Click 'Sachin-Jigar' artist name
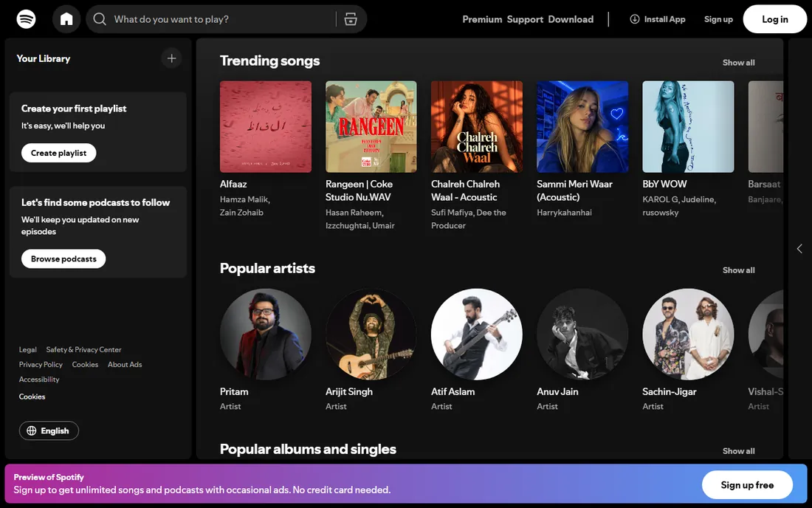The image size is (812, 508). tap(670, 391)
